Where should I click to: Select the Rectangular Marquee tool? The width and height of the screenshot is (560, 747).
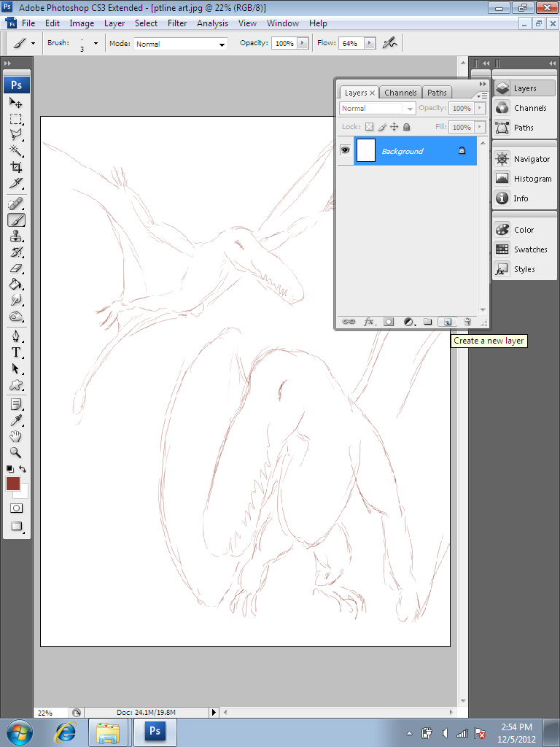[x=16, y=119]
